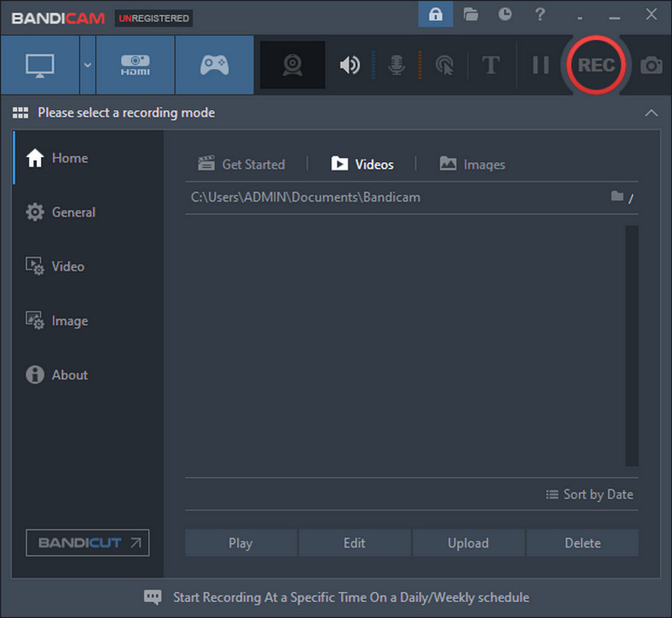Click the minimize-to-tray small dash button
Screen dimensions: 672x618
pyautogui.click(x=580, y=18)
